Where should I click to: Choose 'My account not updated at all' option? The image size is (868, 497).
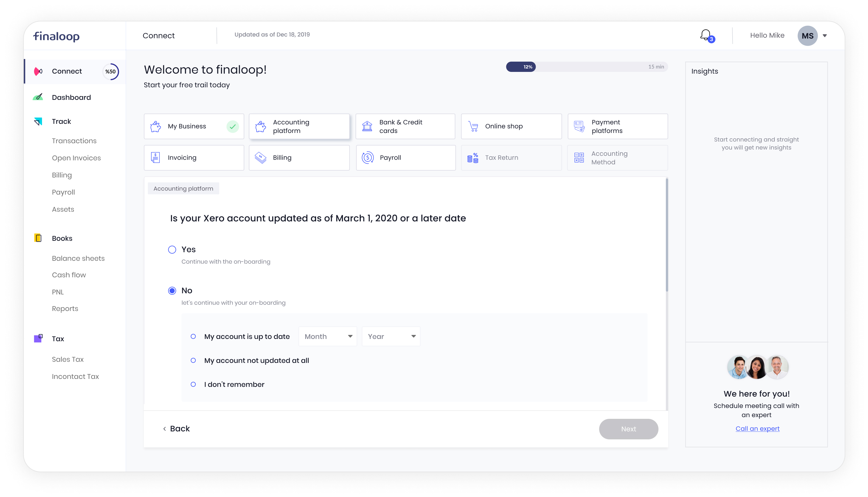coord(193,360)
